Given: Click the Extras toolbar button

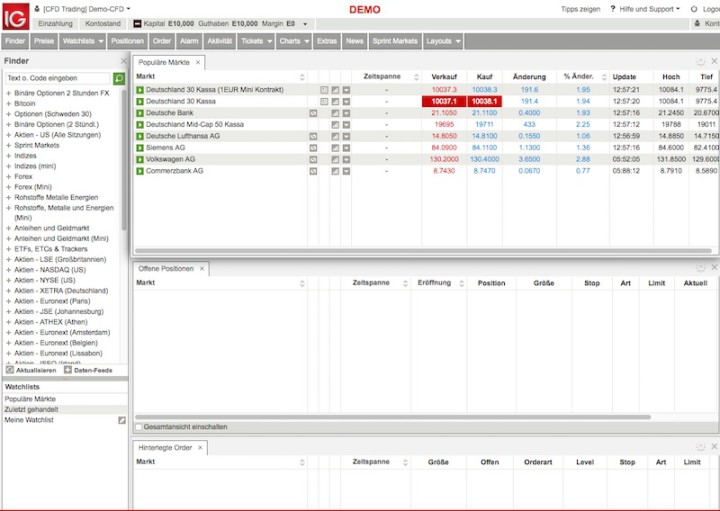Looking at the screenshot, I should pyautogui.click(x=327, y=41).
